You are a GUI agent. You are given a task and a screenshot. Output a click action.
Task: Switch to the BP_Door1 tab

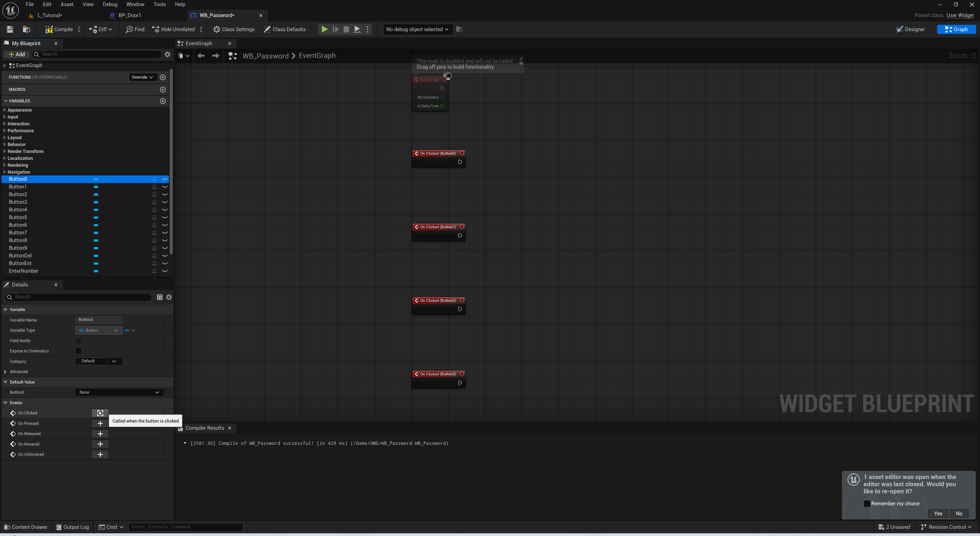coord(130,15)
